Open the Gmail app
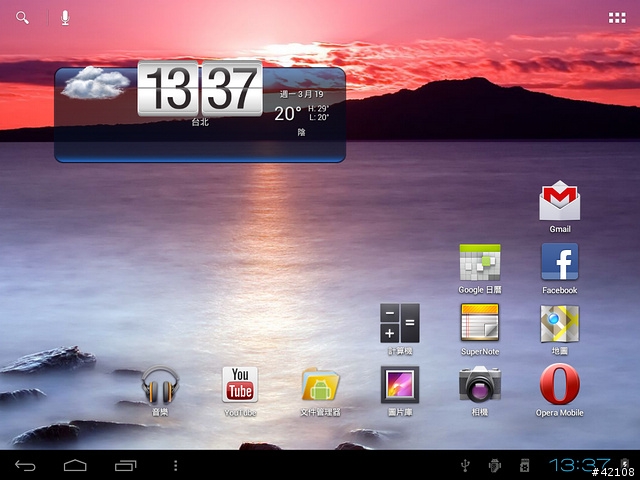 click(x=560, y=201)
